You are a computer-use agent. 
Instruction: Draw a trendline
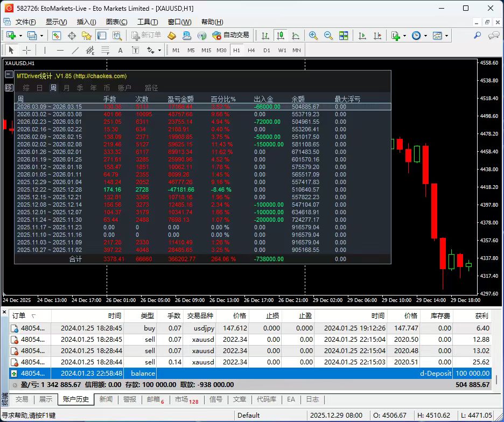[x=75, y=50]
